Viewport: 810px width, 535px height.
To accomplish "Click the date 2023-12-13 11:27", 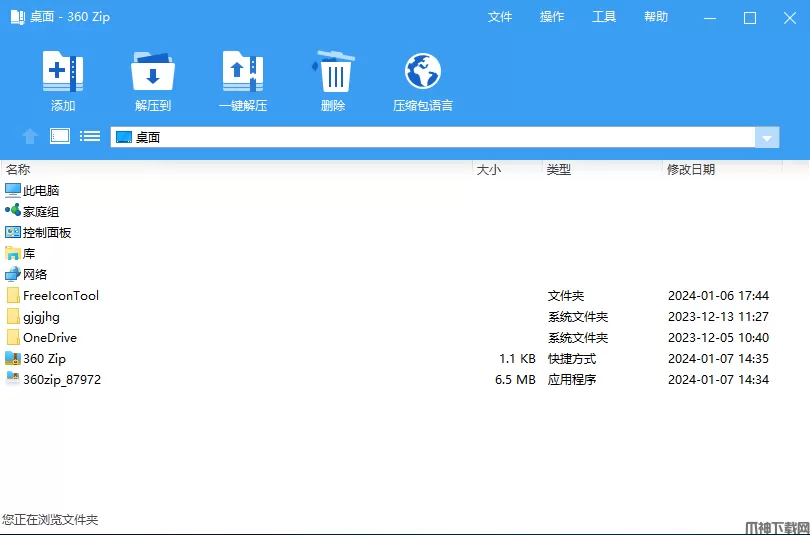I will [x=719, y=317].
